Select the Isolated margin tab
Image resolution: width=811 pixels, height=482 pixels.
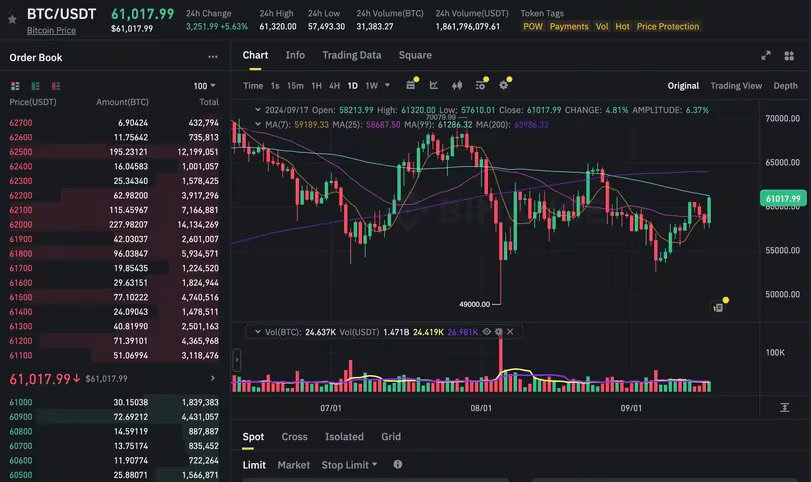(x=344, y=436)
